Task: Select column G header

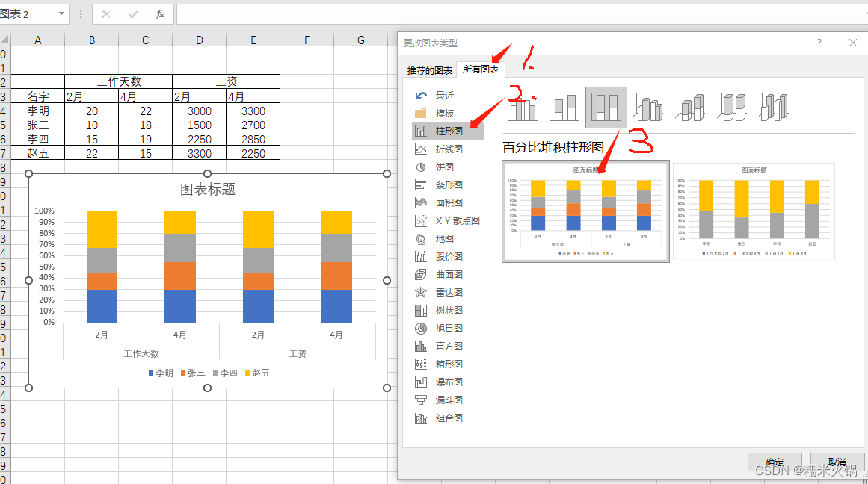Action: (361, 40)
